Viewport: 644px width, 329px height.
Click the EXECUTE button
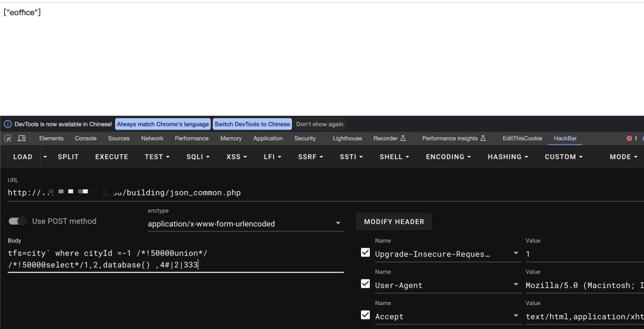point(112,157)
